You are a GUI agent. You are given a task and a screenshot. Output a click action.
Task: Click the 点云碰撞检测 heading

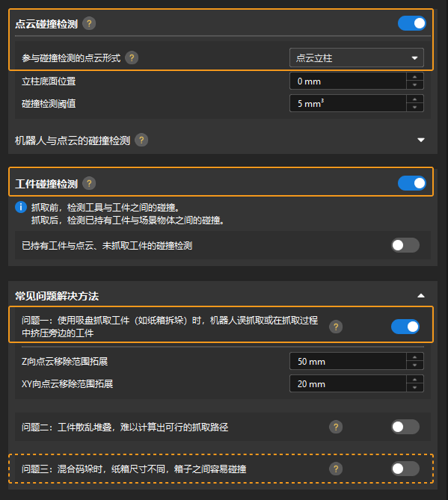(x=46, y=24)
